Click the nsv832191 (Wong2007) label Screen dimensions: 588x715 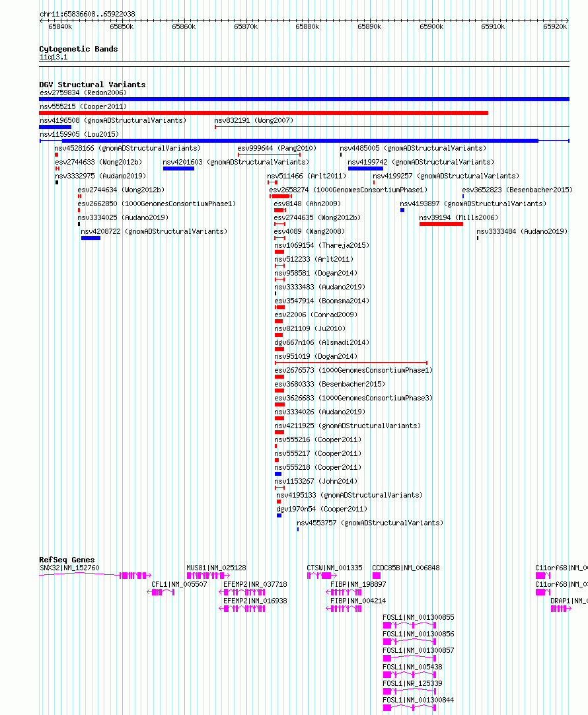254,120
